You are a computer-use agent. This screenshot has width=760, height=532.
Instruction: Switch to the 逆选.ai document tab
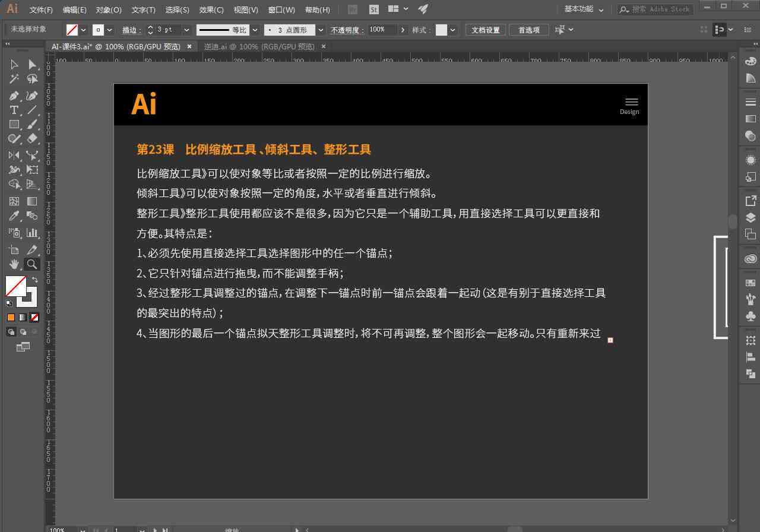pyautogui.click(x=259, y=46)
